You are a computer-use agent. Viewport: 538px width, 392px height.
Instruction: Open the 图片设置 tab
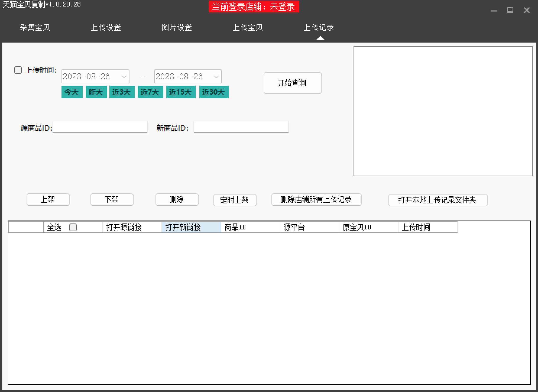(x=177, y=27)
